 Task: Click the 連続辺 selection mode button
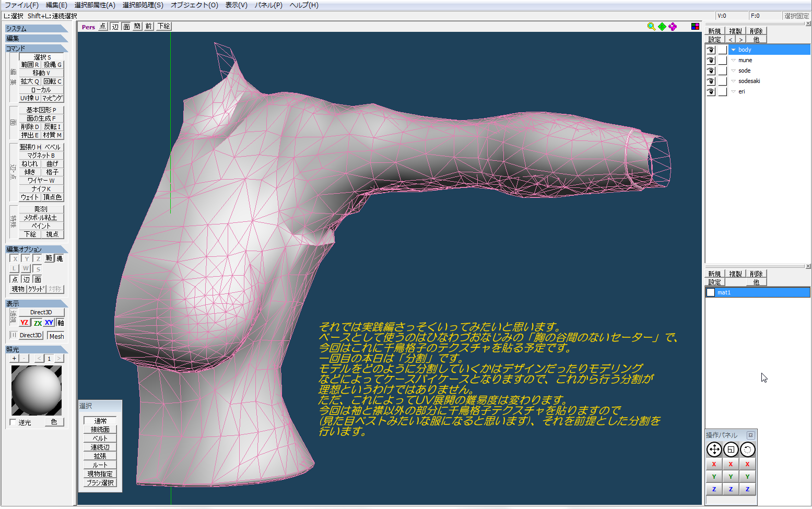pos(100,447)
